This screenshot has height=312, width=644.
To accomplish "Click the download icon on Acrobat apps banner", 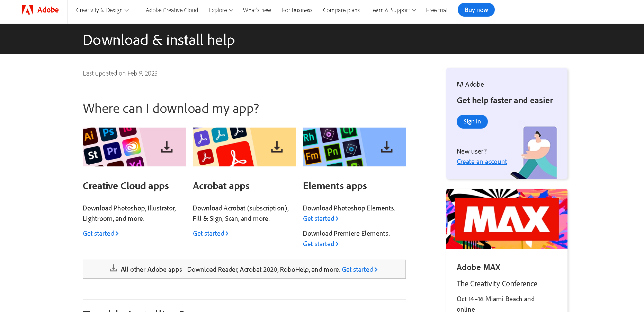I will click(x=277, y=147).
